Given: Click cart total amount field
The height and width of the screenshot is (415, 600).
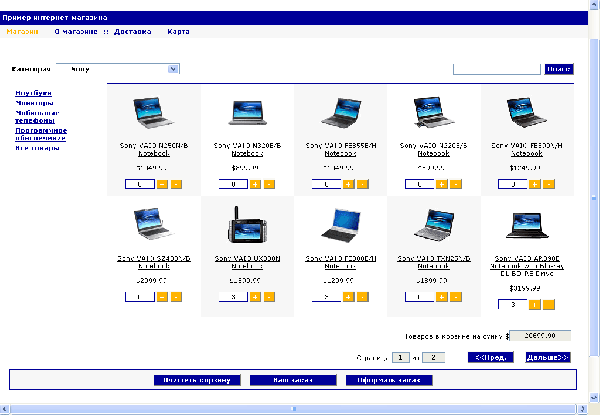Looking at the screenshot, I should point(540,336).
